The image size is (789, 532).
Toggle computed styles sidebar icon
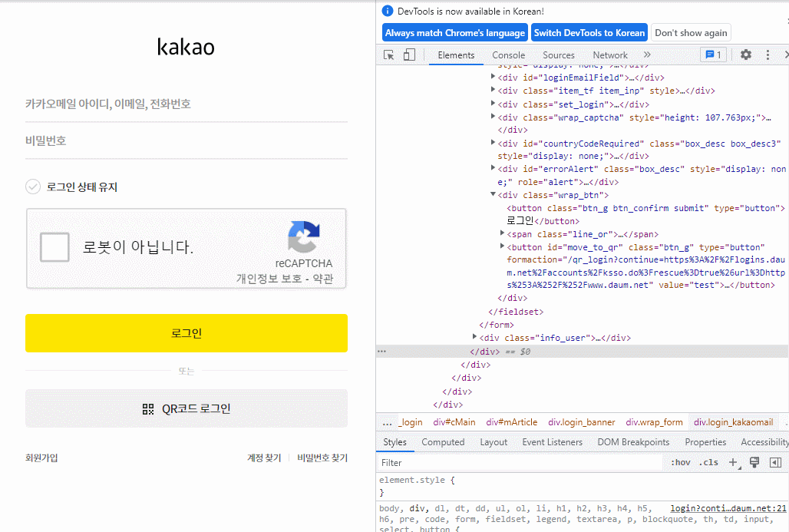tap(775, 463)
